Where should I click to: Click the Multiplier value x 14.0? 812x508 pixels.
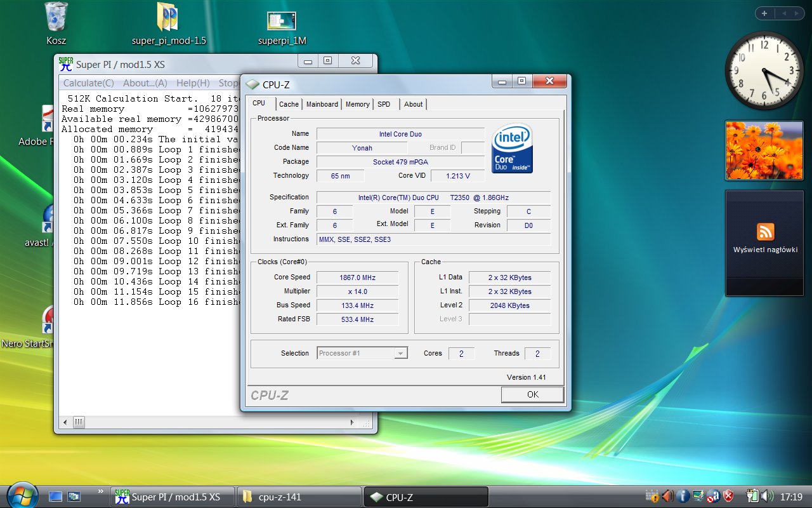(x=357, y=291)
